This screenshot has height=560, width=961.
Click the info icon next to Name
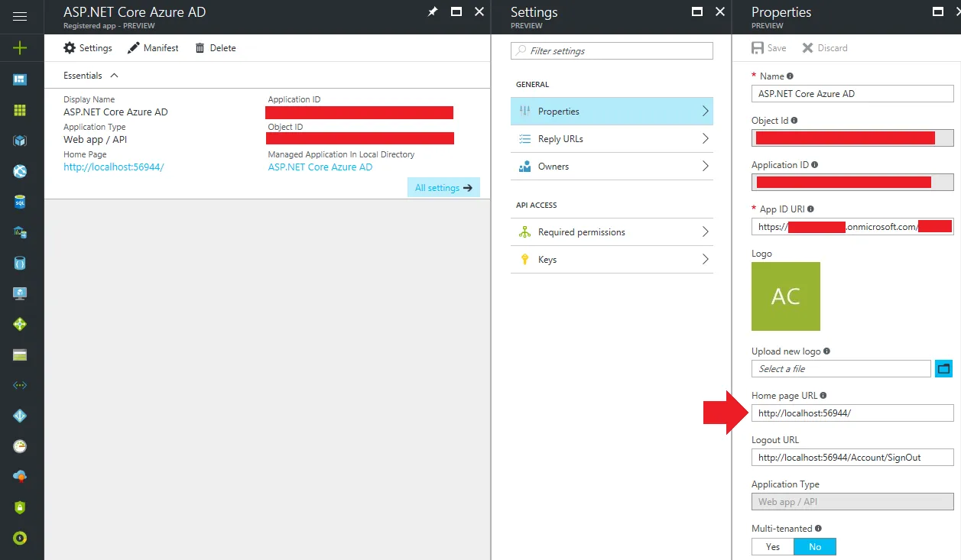click(x=790, y=76)
